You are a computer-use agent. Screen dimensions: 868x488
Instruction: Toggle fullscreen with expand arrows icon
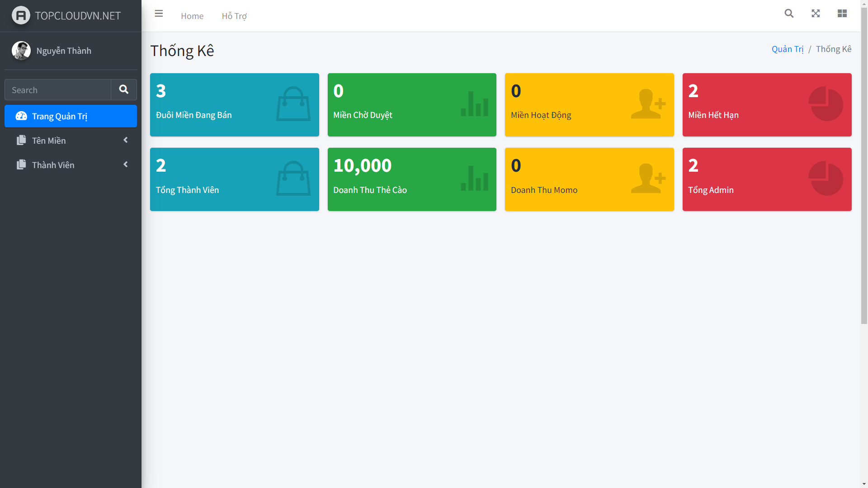816,14
